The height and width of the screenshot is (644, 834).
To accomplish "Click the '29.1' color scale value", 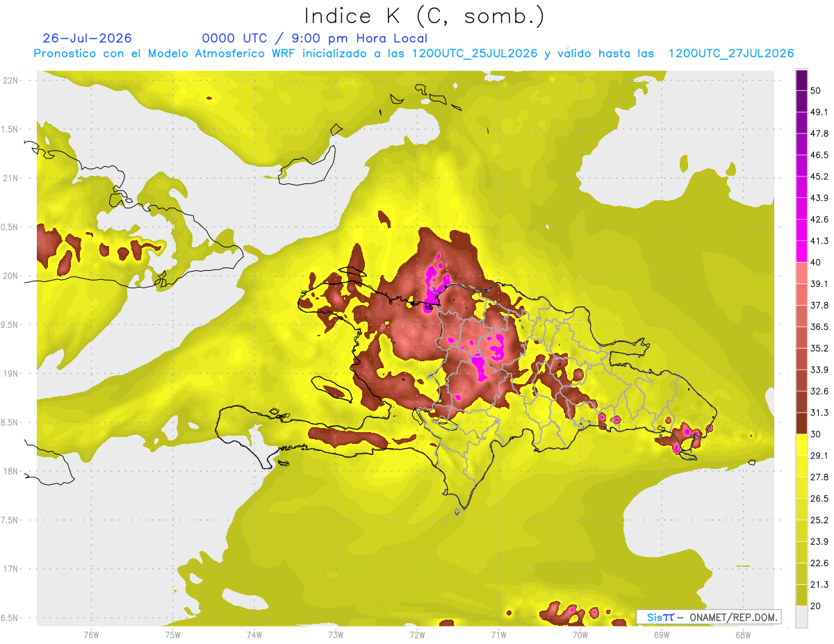I will tap(819, 455).
